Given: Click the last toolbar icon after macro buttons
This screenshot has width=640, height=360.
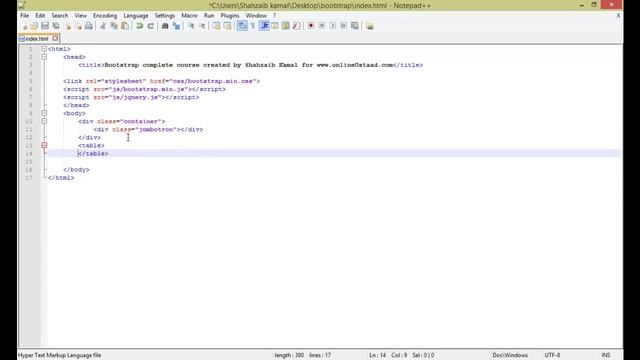Looking at the screenshot, I should [370, 26].
